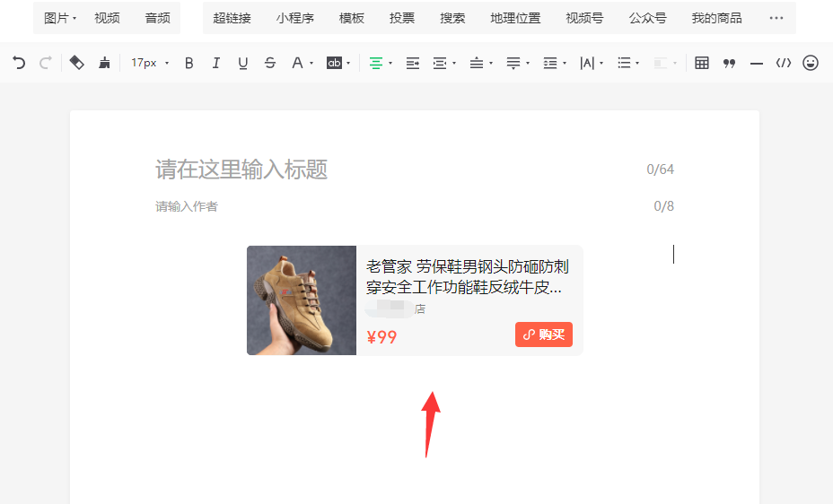Insert a block quote

click(x=729, y=64)
